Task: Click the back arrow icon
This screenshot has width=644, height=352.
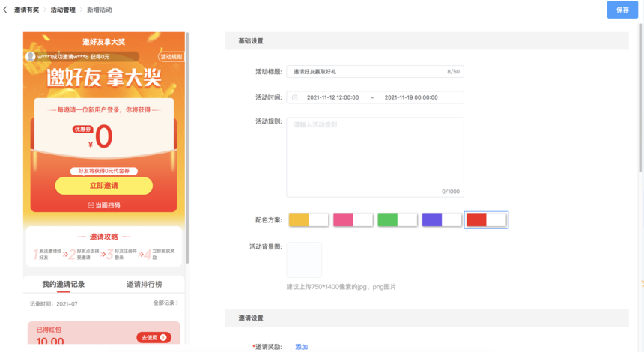Action: coord(5,10)
